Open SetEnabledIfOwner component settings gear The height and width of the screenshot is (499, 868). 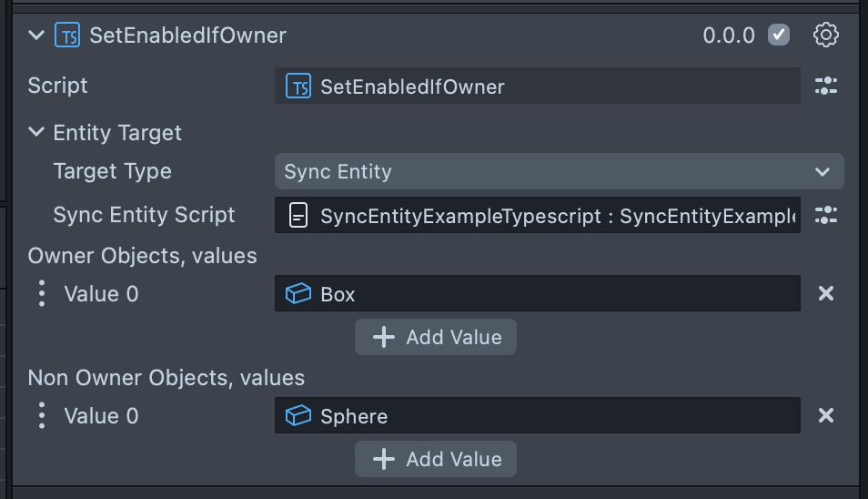point(825,36)
